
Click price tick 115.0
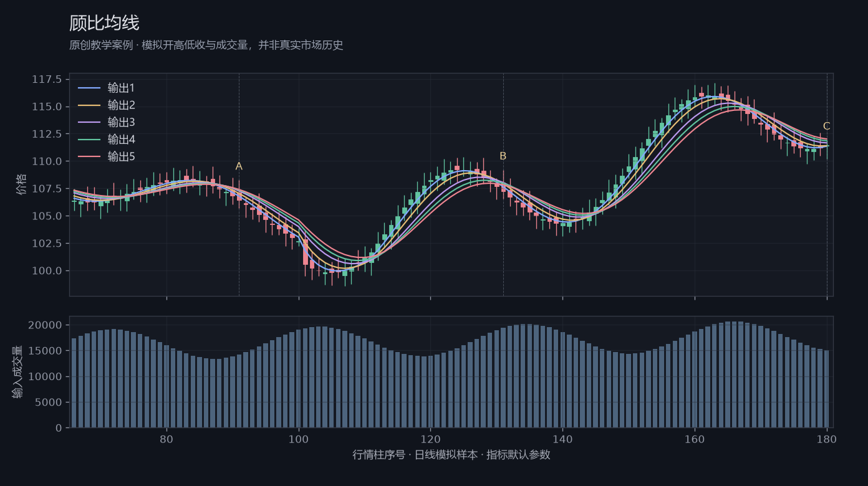tap(47, 107)
